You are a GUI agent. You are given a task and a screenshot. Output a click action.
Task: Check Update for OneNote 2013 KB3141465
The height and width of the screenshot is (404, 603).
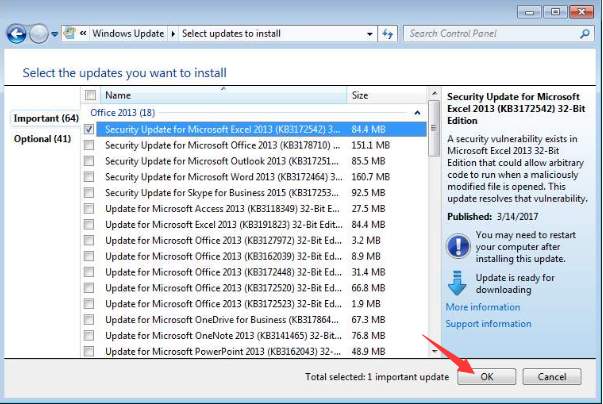(x=89, y=335)
